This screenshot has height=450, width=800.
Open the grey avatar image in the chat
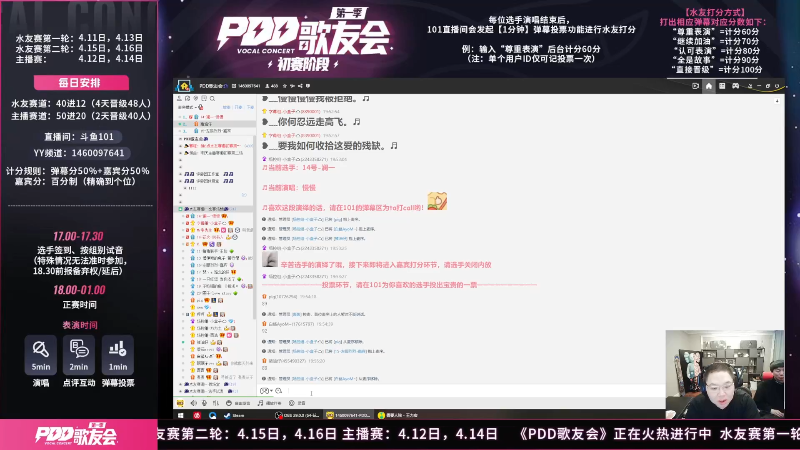click(269, 259)
